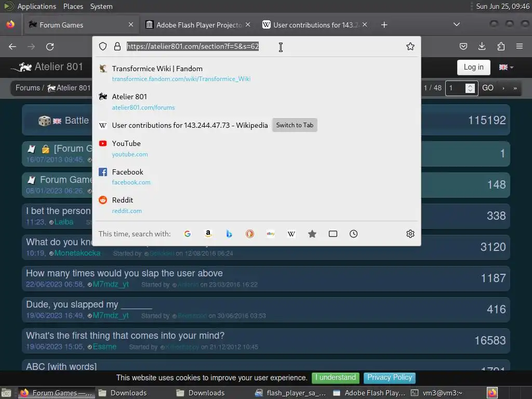Open the list all tabs chevron
Screen dimensions: 532x399
[x=457, y=24]
